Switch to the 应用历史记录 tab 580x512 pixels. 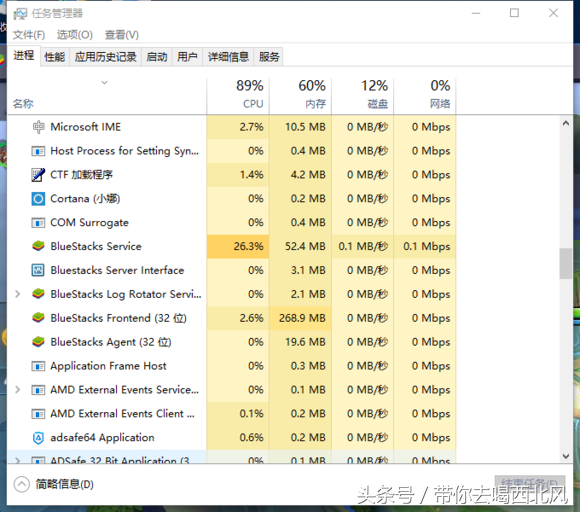[105, 57]
